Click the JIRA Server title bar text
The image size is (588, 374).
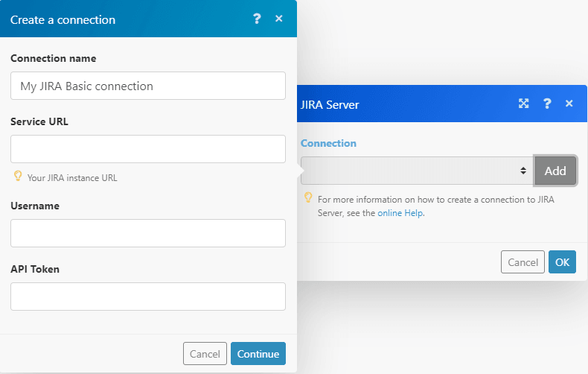(328, 104)
